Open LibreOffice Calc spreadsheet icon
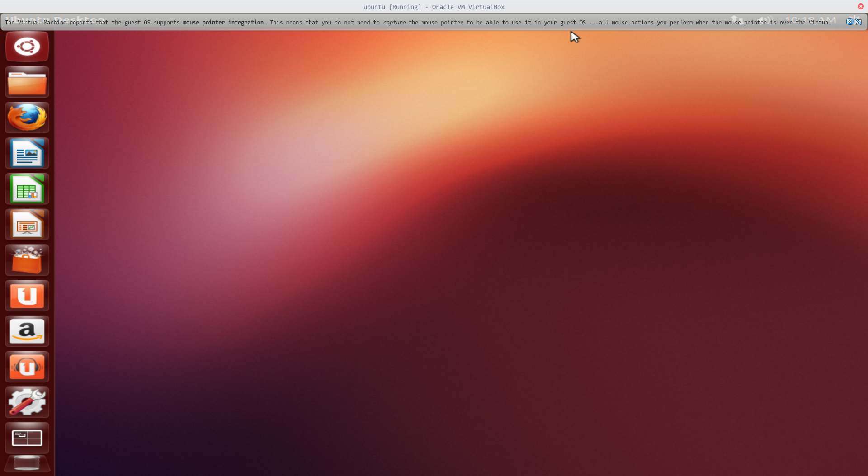868x476 pixels. (x=27, y=189)
